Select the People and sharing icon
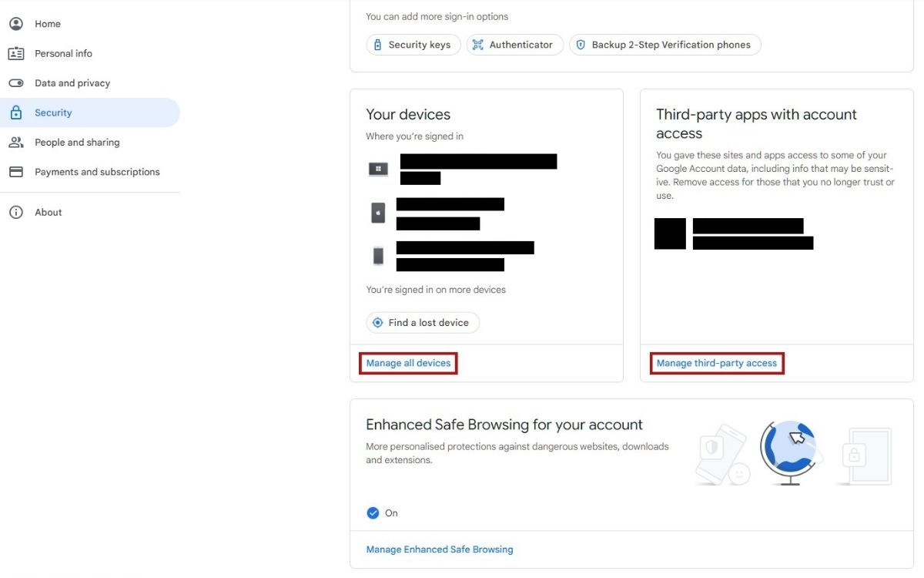 [16, 142]
